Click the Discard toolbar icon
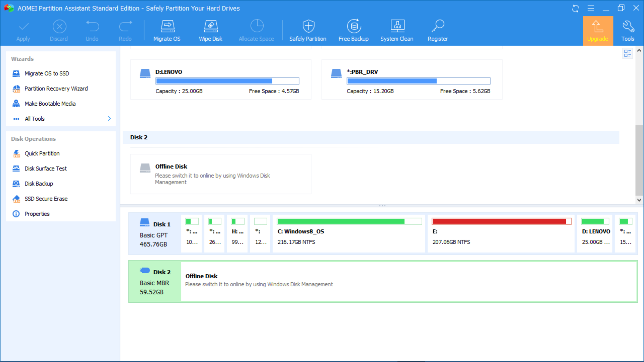The height and width of the screenshot is (362, 644). (59, 26)
